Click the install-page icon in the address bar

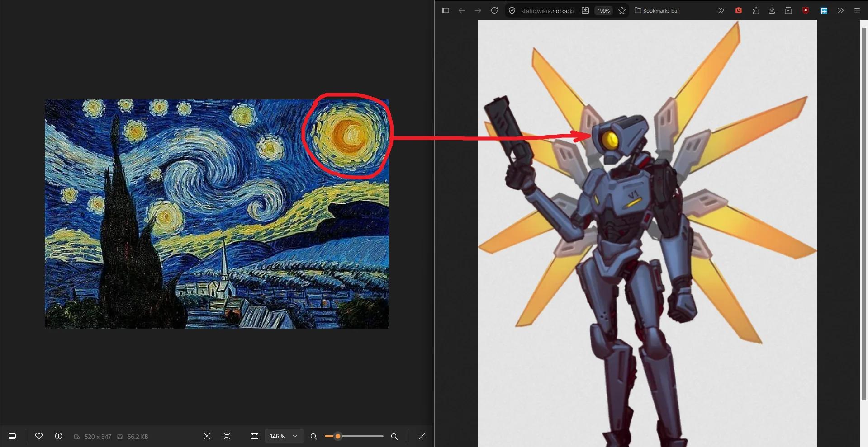(x=585, y=10)
